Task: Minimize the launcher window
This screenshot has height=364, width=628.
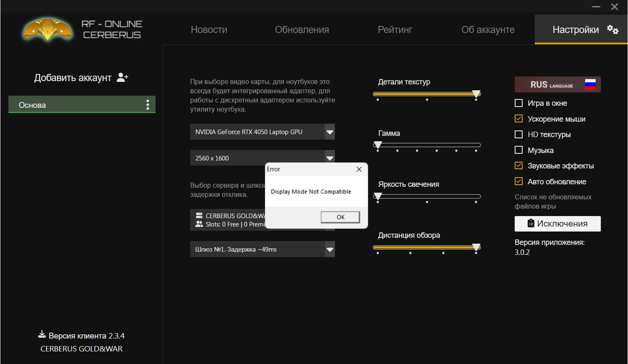Action: click(x=596, y=7)
